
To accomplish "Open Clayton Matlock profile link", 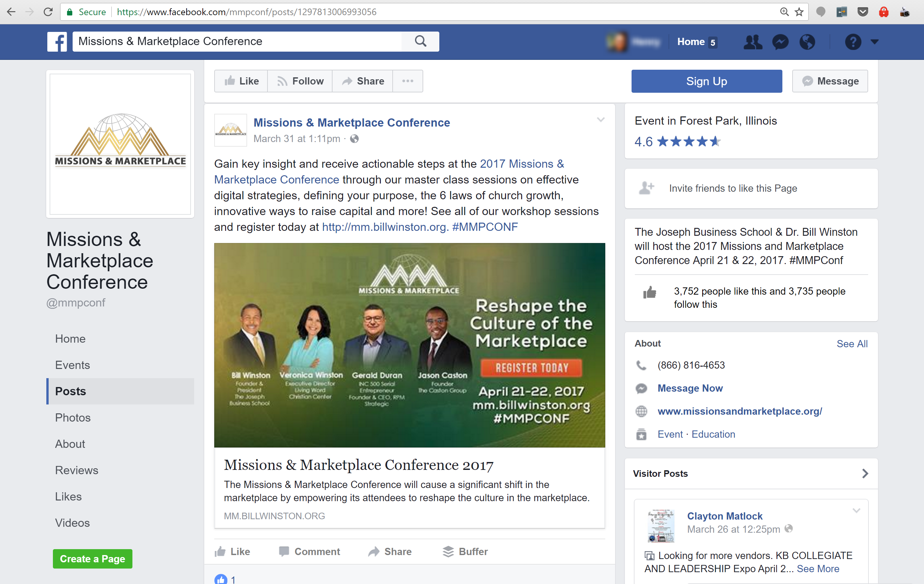I will pos(725,516).
